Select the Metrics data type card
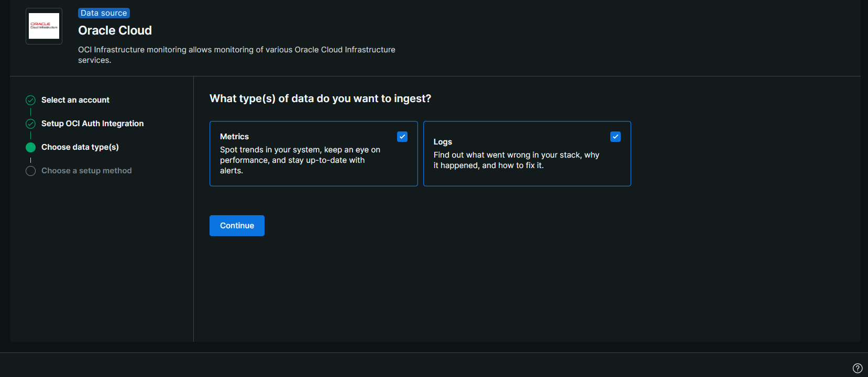Image resolution: width=868 pixels, height=377 pixels. [314, 154]
